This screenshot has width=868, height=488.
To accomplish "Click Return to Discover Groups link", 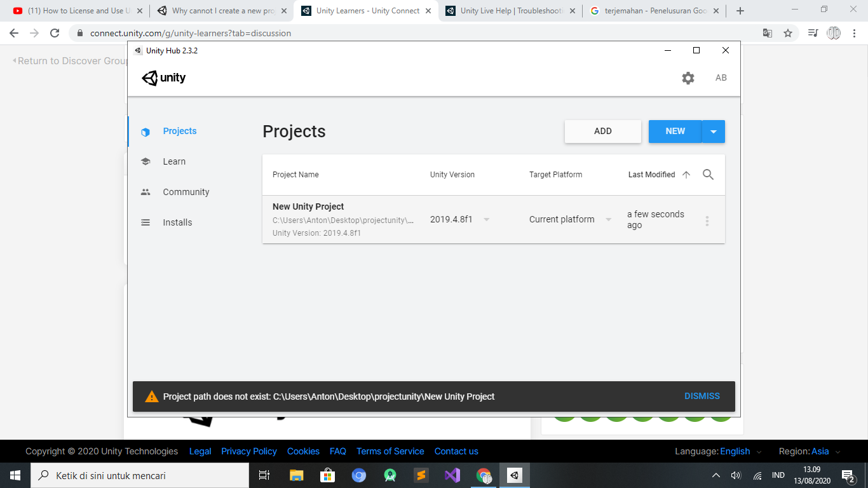I will click(71, 61).
